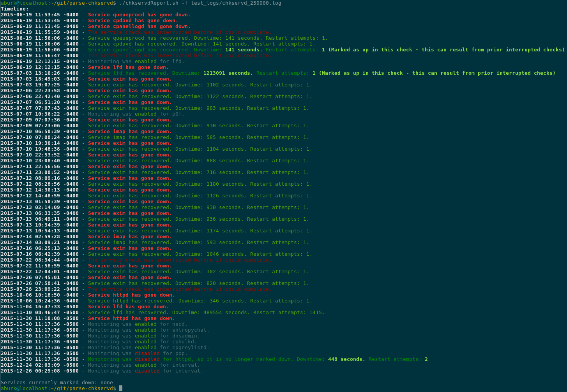Select 'Monitoring was enabled for p0f.'

click(136, 114)
